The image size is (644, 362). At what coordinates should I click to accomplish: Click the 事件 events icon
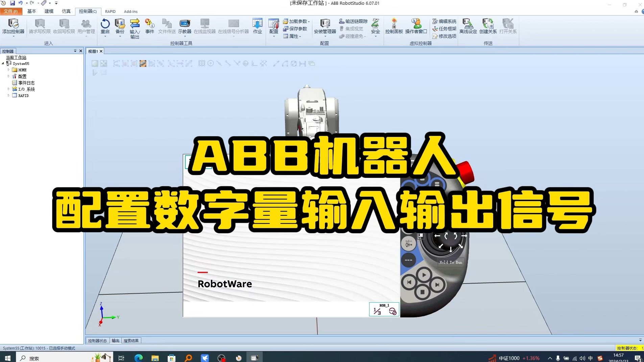[x=149, y=24]
